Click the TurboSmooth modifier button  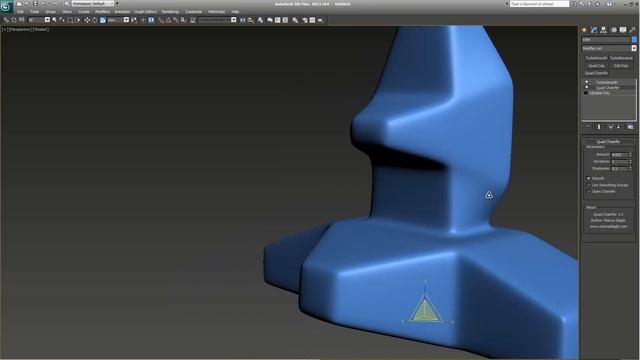(x=596, y=58)
